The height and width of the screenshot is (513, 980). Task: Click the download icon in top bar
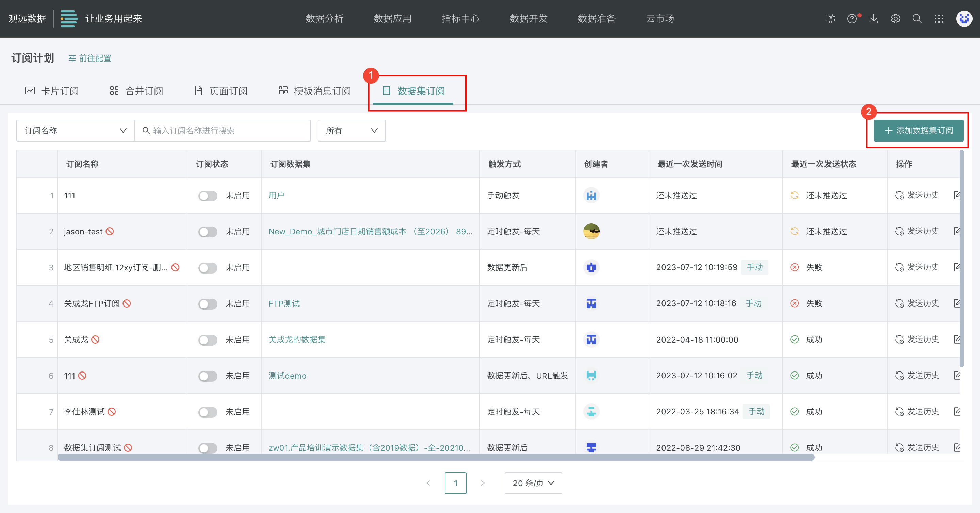[873, 19]
